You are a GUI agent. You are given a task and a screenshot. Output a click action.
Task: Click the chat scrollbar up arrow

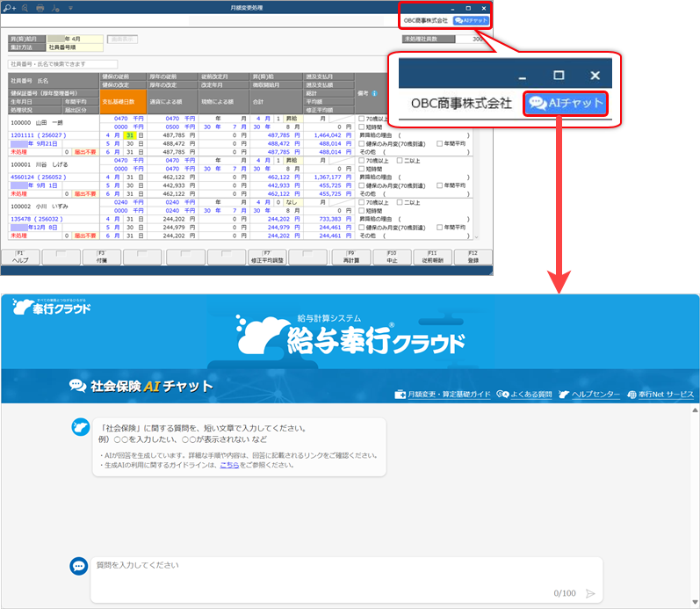tap(695, 410)
